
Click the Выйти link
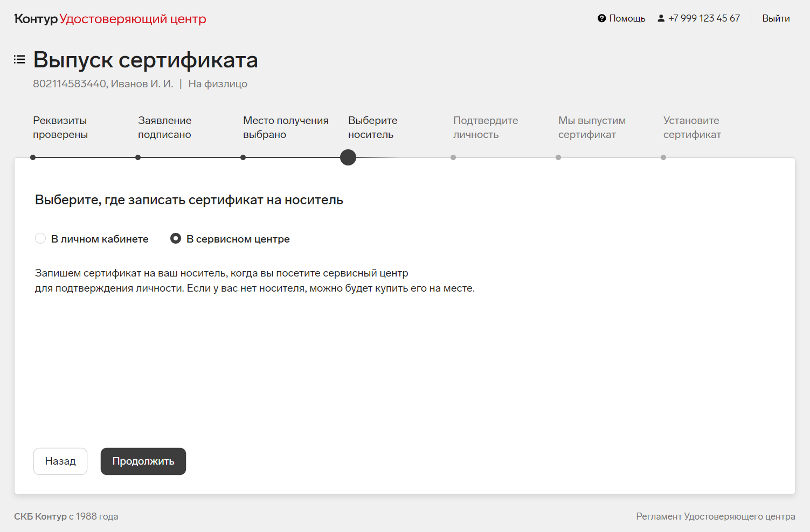click(776, 18)
